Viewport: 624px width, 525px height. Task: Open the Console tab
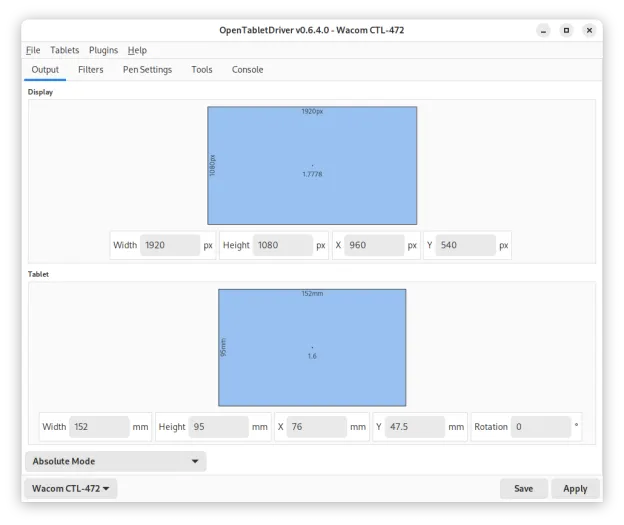click(x=247, y=70)
